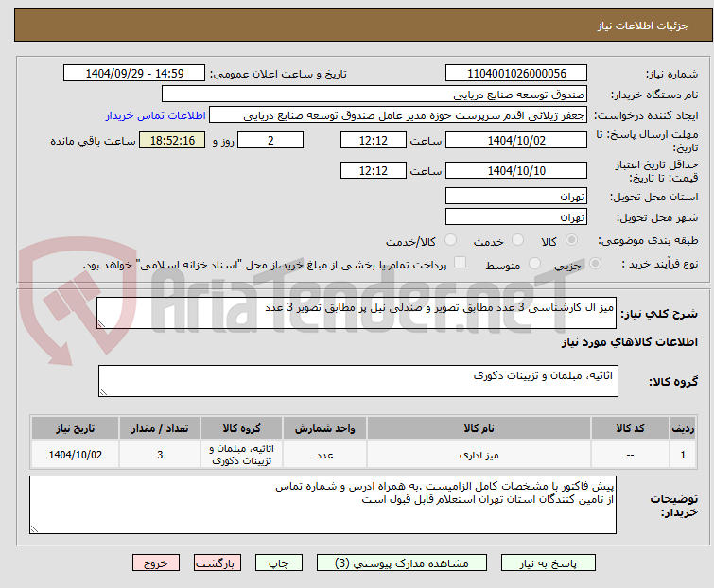Click the جزئیات اطلاعات نیاز header title

pyautogui.click(x=643, y=26)
